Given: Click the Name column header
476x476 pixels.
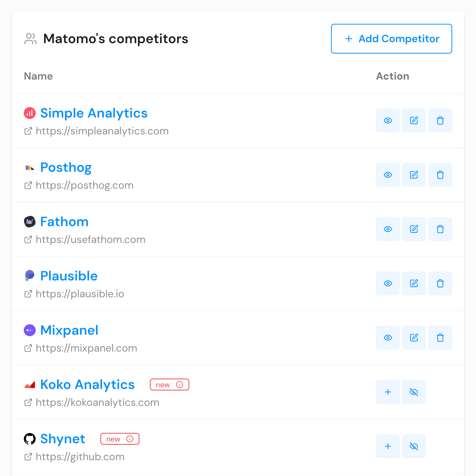Looking at the screenshot, I should [x=38, y=76].
